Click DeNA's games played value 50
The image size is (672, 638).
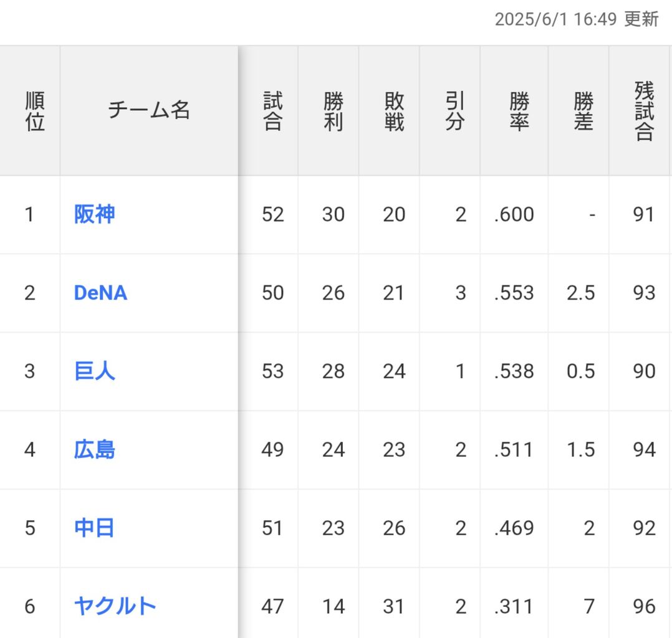click(273, 293)
